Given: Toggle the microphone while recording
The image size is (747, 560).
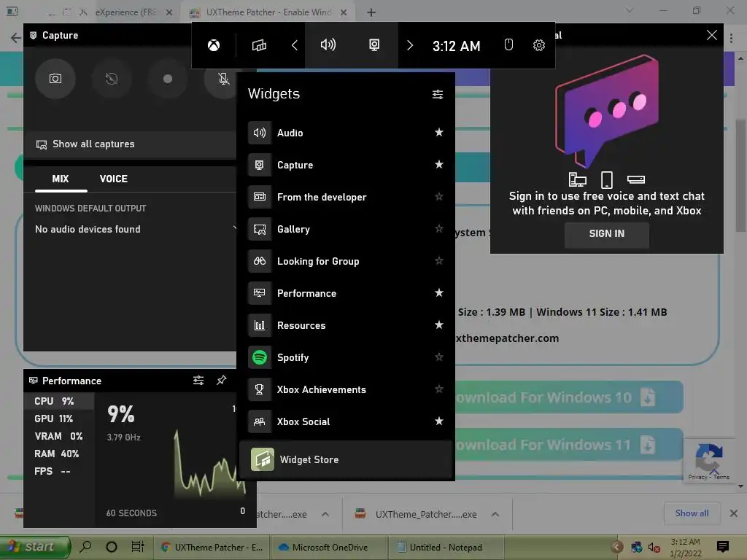Looking at the screenshot, I should (x=223, y=79).
